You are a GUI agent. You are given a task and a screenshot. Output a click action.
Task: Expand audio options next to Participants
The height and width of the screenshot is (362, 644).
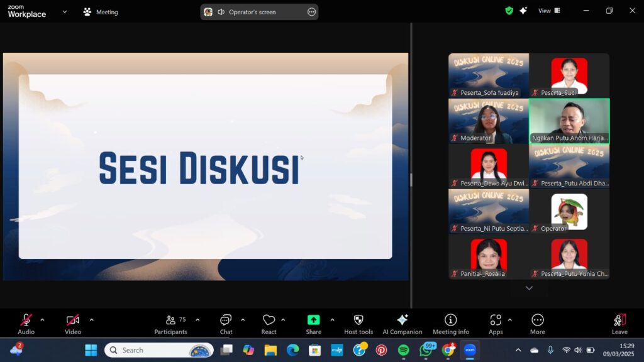point(199,319)
